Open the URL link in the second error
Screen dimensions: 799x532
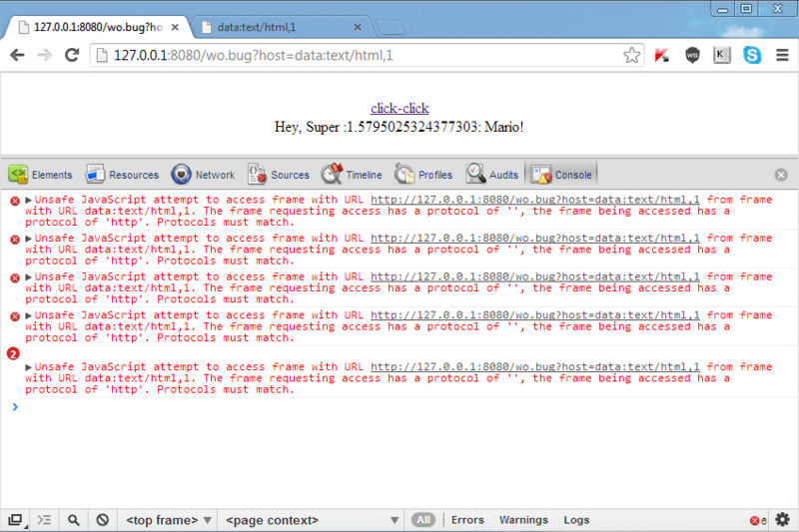coord(535,239)
